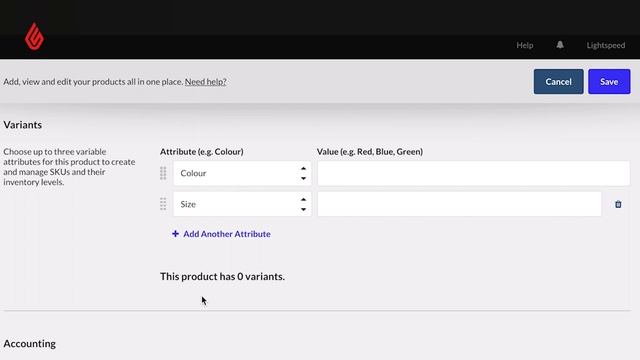
Task: Grab the Size row drag handle
Action: point(163,204)
